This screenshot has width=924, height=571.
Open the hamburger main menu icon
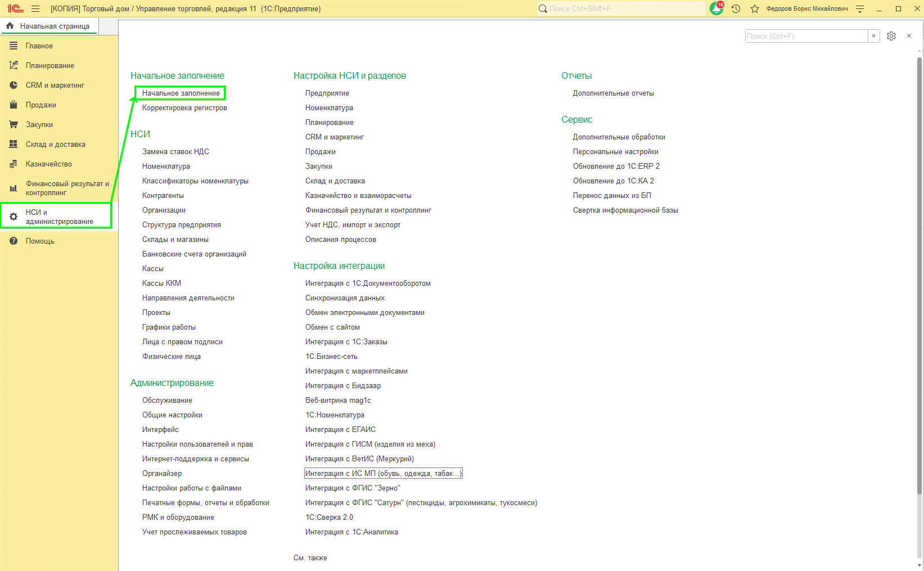[35, 9]
